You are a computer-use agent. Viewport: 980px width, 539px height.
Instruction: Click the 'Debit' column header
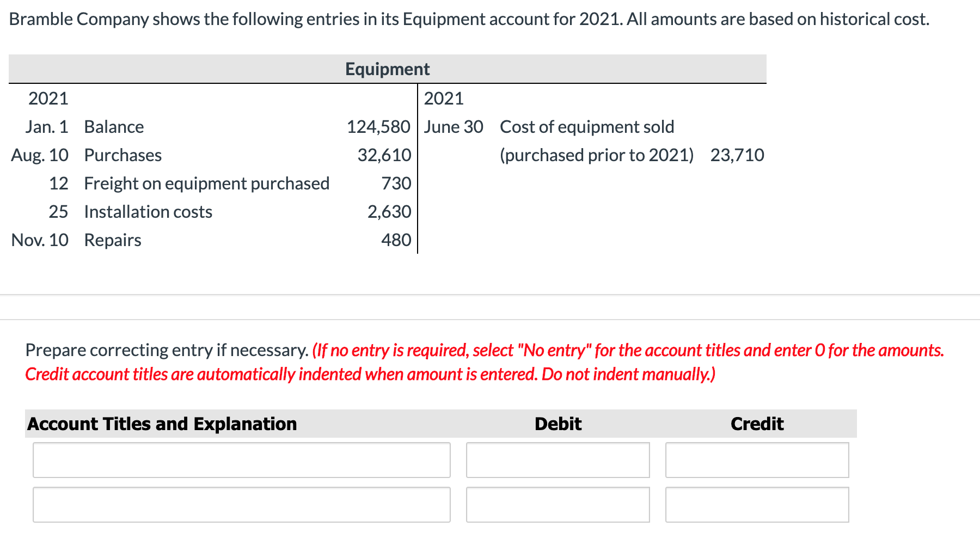(558, 424)
